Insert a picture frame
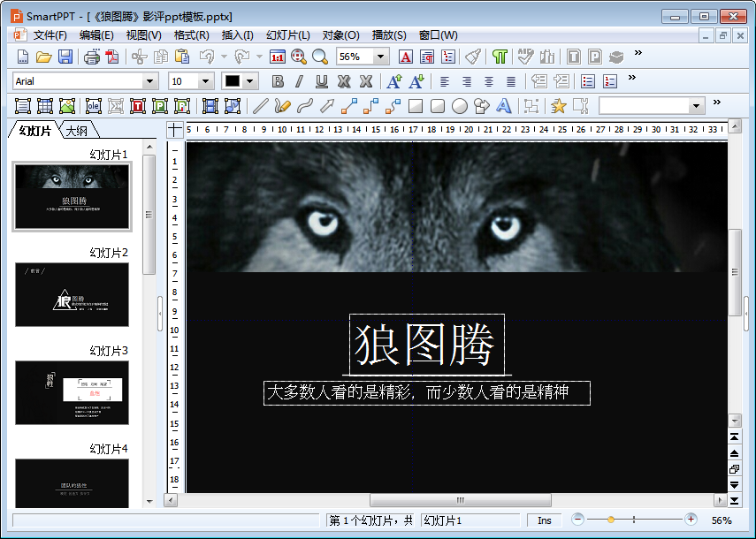The width and height of the screenshot is (756, 539). [x=67, y=106]
